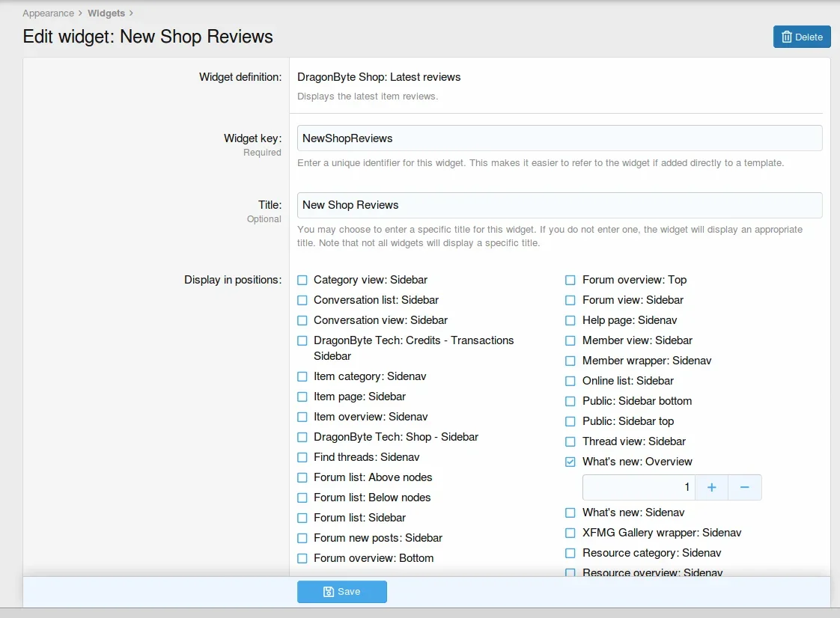The height and width of the screenshot is (618, 840).
Task: Tick XFMG Gallery wrapper: Sidenav
Action: pos(570,533)
